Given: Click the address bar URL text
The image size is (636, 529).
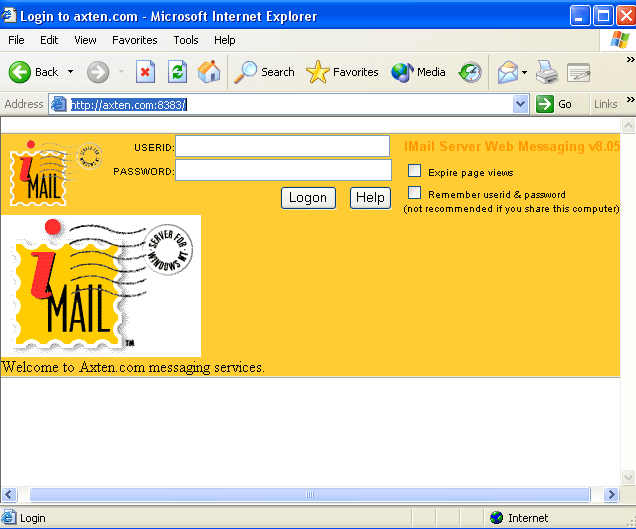Looking at the screenshot, I should coord(129,105).
